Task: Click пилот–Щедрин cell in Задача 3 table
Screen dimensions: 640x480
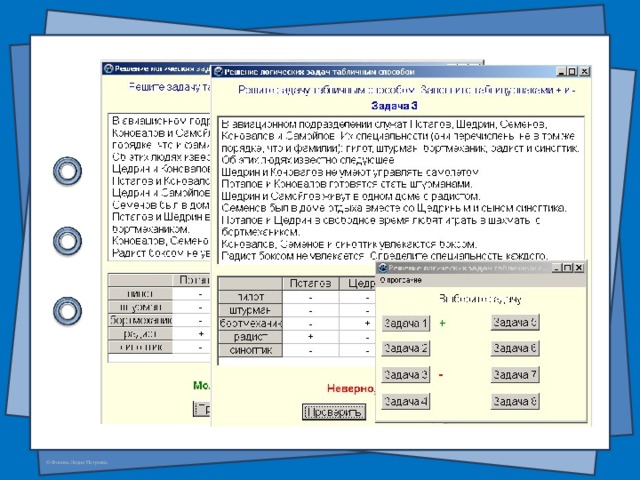Action: (358, 298)
